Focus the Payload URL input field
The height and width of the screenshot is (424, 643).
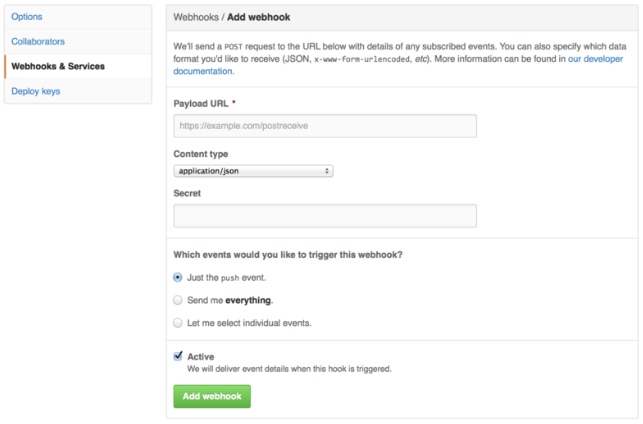tap(325, 126)
